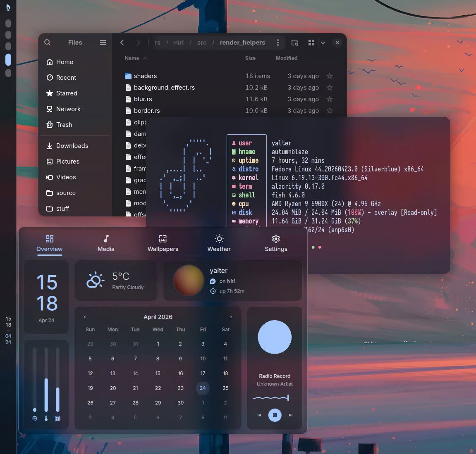Pause the Radio Record playback
The image size is (476, 454).
click(x=275, y=415)
